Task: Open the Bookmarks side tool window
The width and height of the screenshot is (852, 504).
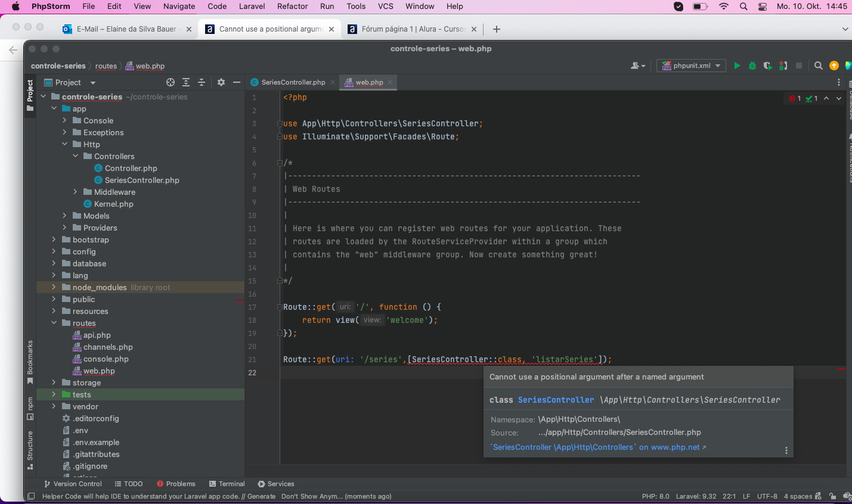Action: pyautogui.click(x=30, y=362)
